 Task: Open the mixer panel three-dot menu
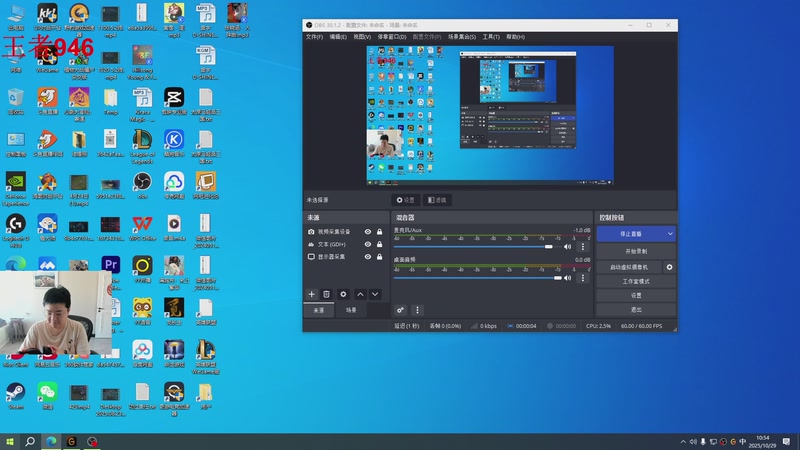click(x=417, y=310)
